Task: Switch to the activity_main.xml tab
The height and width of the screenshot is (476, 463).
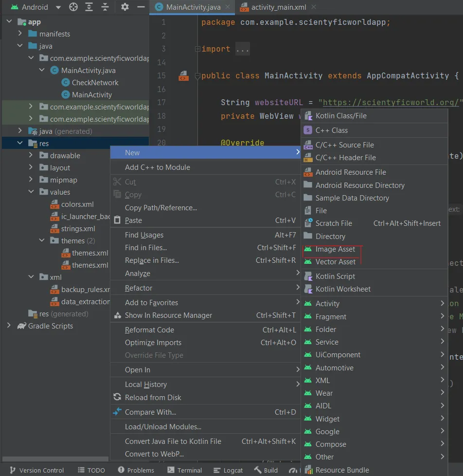Action: tap(278, 7)
